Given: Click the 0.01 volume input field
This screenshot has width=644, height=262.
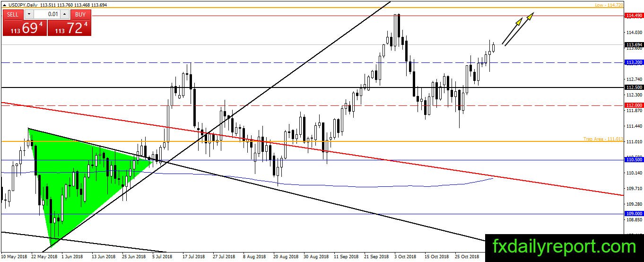Looking at the screenshot, I should (46, 14).
